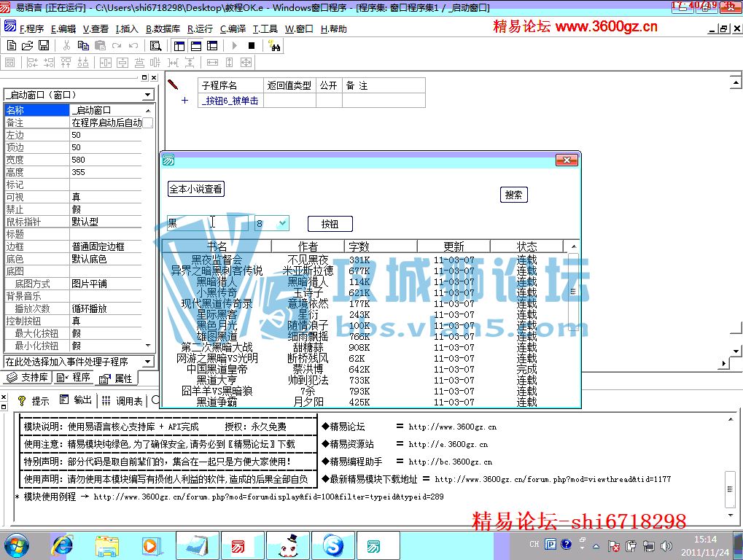Click the down arrow of the property grid scrollbar
Screen dimensions: 743x560
tap(148, 346)
